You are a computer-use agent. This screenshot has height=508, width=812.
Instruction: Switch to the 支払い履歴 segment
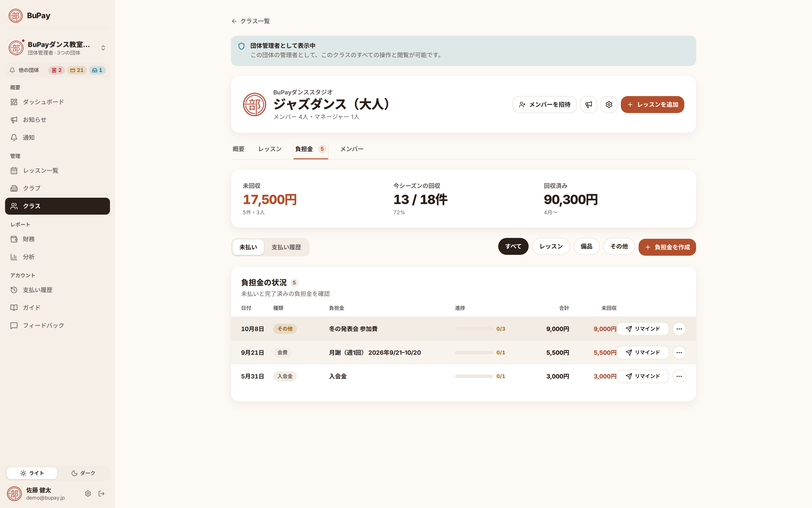(286, 247)
